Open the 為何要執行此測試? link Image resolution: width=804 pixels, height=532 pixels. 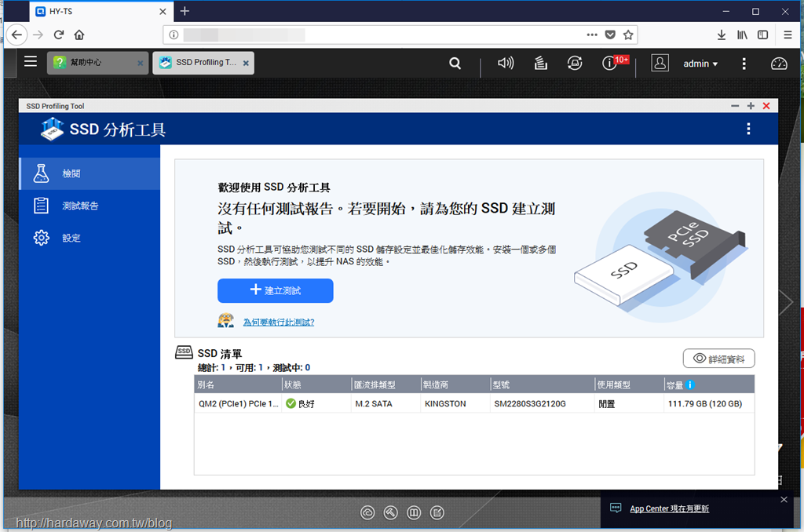pyautogui.click(x=279, y=322)
